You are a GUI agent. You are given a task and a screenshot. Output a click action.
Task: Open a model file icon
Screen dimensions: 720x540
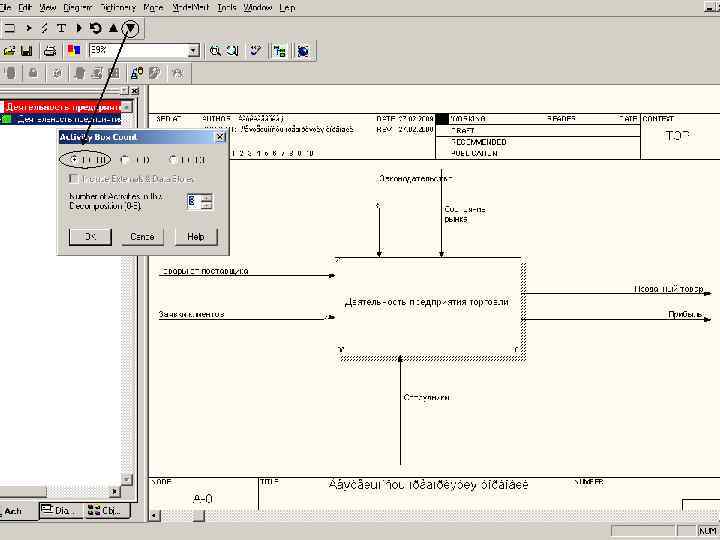(9, 51)
